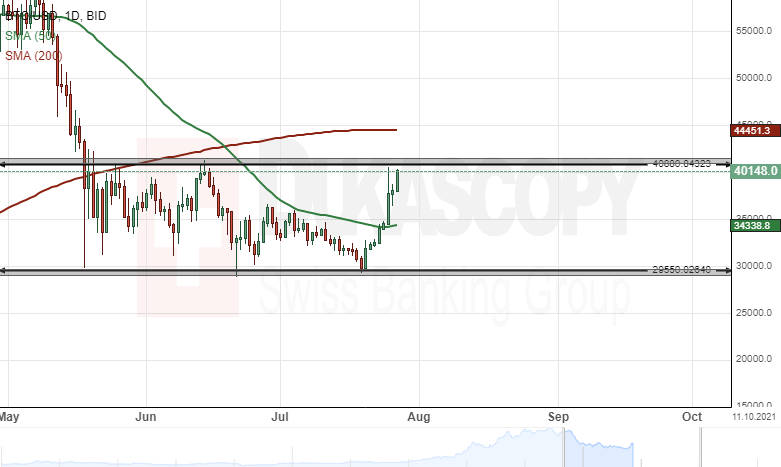Click the latest green candlestick near 40148
Image resolution: width=781 pixels, height=467 pixels.
[x=397, y=180]
